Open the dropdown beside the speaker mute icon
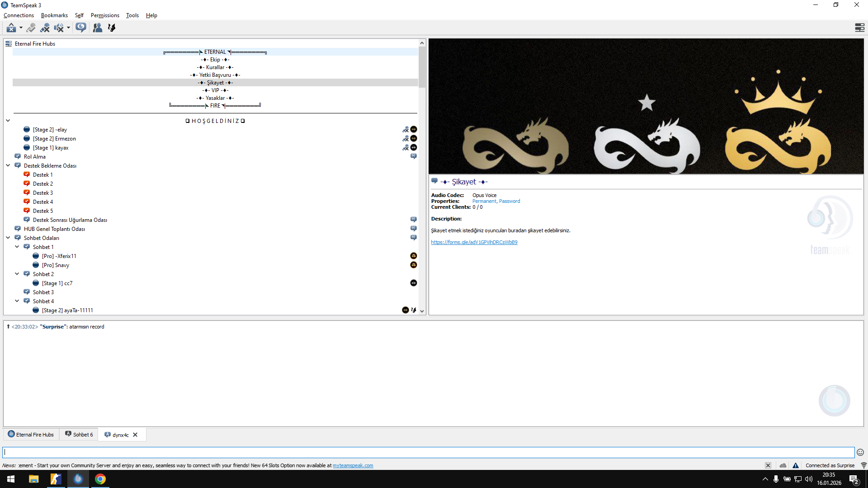 [68, 28]
